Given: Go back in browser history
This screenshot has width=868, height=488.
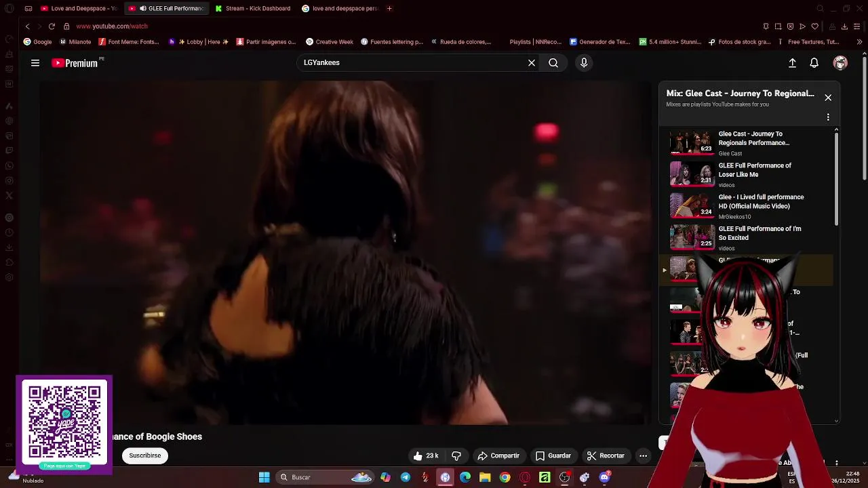Looking at the screenshot, I should [x=27, y=26].
